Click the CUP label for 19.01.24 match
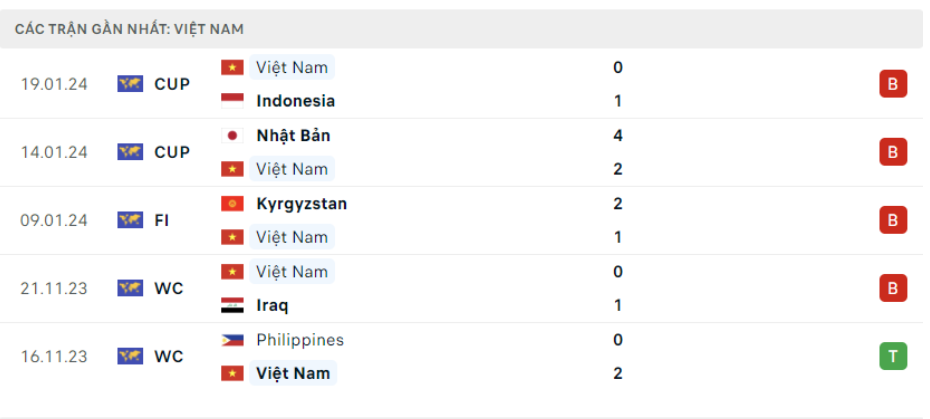Image resolution: width=930 pixels, height=419 pixels. 172,84
